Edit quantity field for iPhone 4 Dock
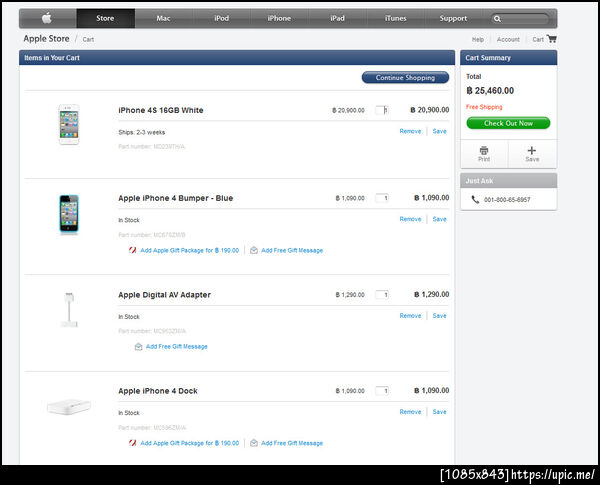Image resolution: width=600 pixels, height=485 pixels. click(x=382, y=390)
